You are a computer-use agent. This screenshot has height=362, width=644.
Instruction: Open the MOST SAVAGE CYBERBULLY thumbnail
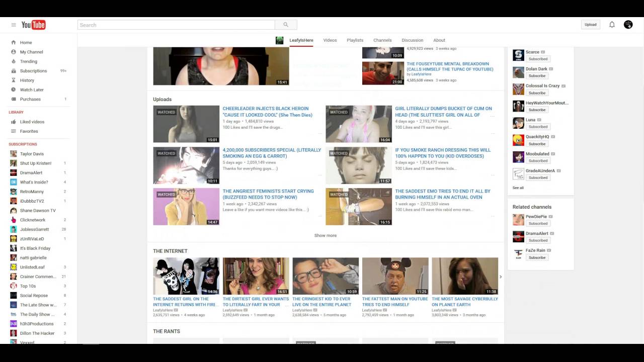point(465,276)
